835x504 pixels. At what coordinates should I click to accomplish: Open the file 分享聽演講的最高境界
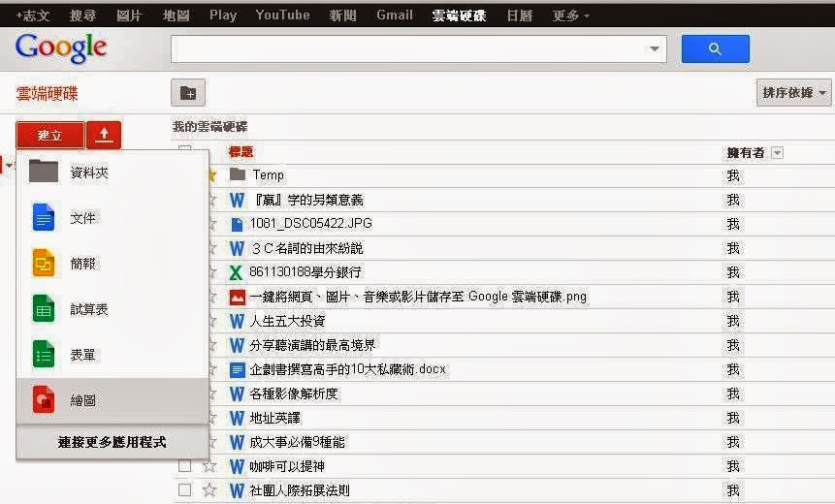click(x=312, y=345)
